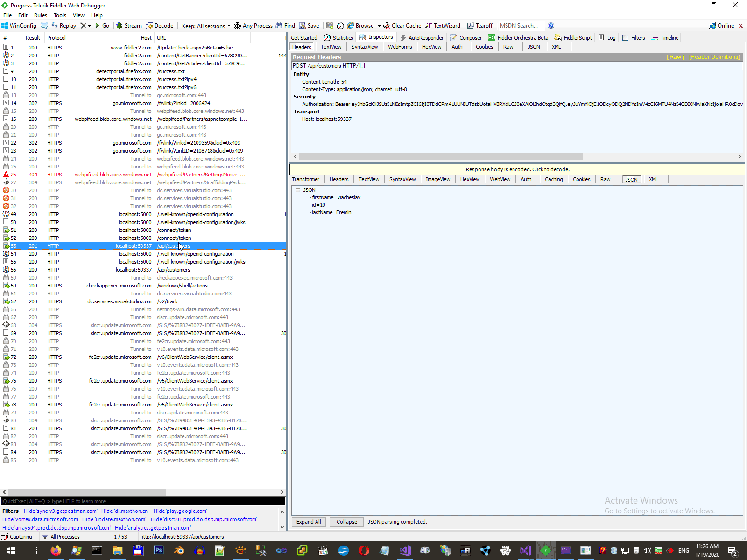Open the Remove sessions X dropdown
Screen dimensions: 747x560
(85, 26)
